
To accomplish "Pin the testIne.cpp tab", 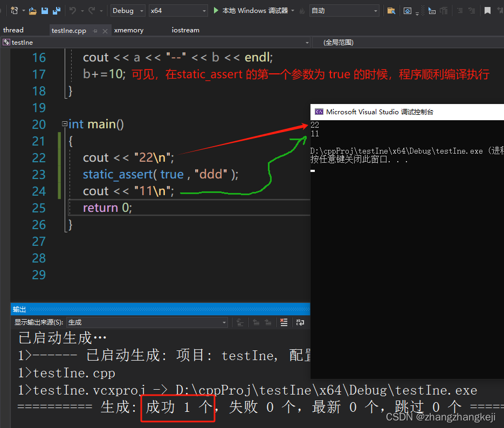I will [x=95, y=31].
